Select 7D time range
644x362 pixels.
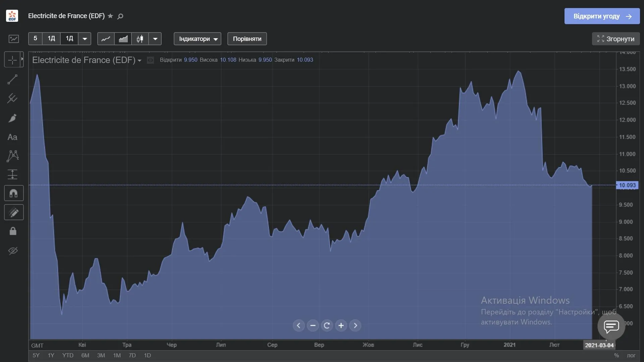pos(132,356)
